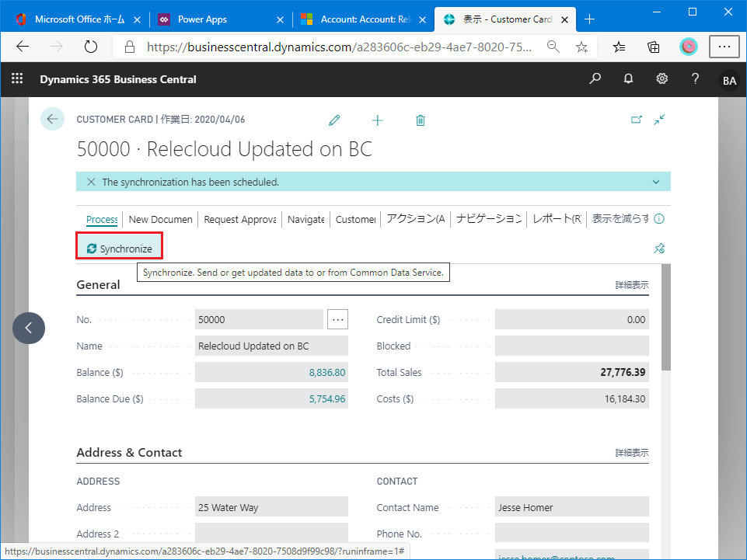Image resolution: width=747 pixels, height=560 pixels.
Task: Click the Blocked field
Action: pos(571,346)
